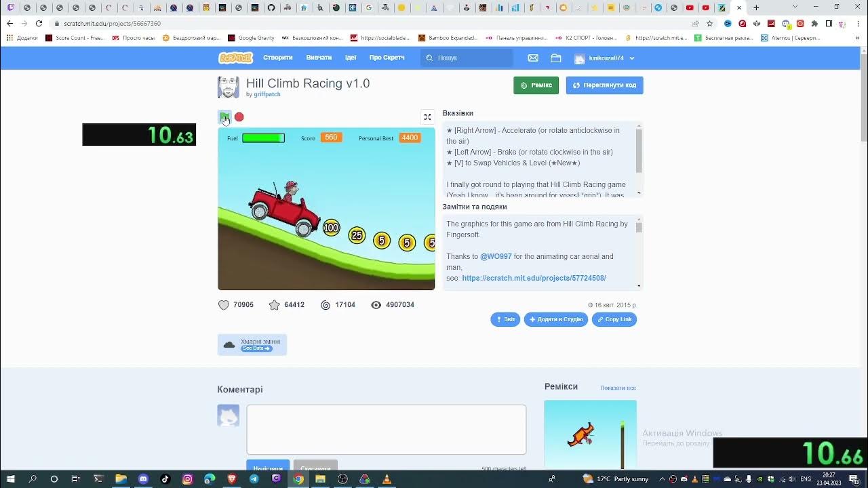
Task: Launch Brave browser from the taskbar
Action: point(232,479)
